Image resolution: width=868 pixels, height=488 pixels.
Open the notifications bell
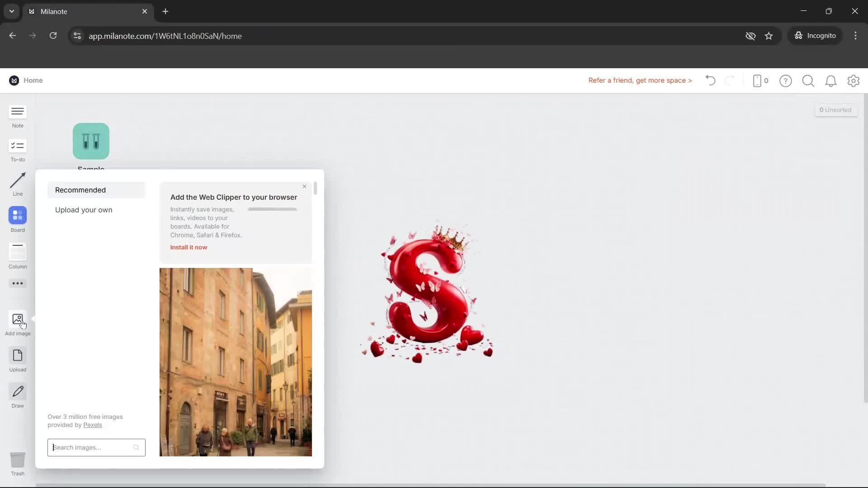830,81
